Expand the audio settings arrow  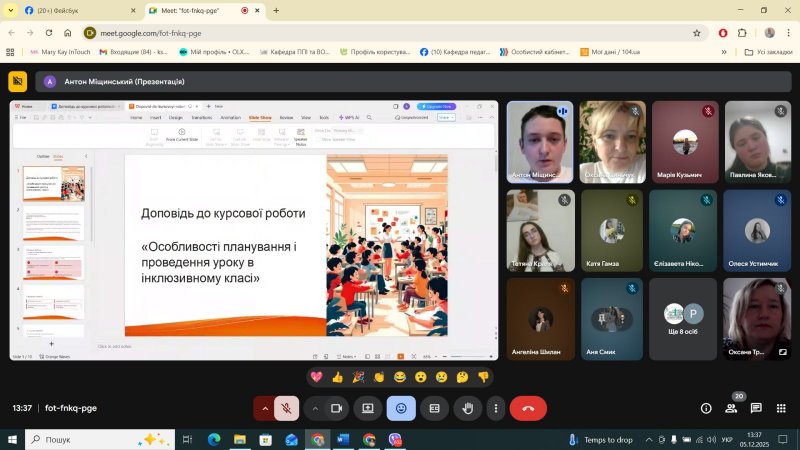pyautogui.click(x=265, y=408)
